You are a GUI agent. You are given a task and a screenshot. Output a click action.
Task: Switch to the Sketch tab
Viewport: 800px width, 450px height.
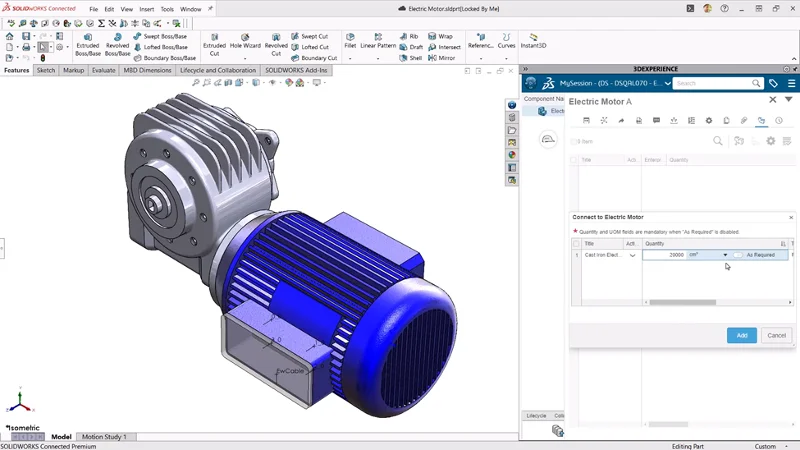[46, 71]
